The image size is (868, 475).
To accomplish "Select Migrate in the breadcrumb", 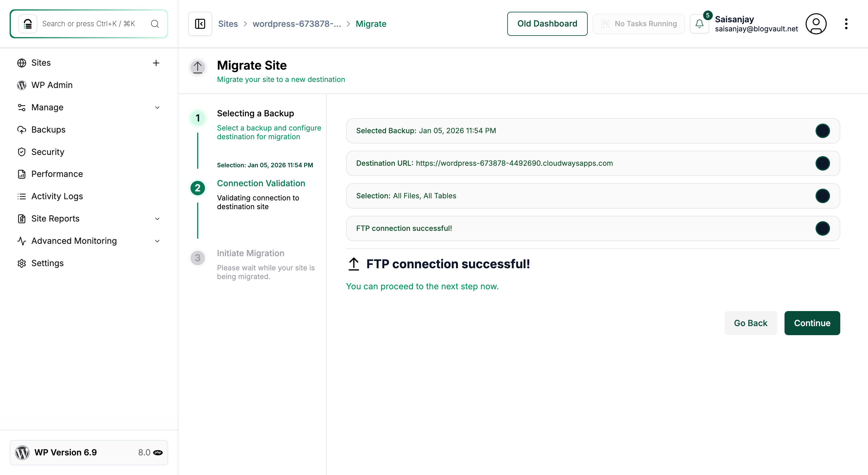I will [371, 24].
